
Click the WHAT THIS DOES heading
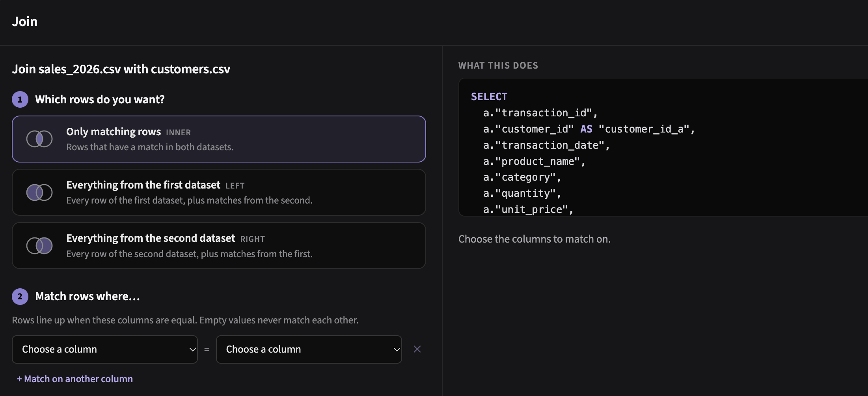[498, 65]
